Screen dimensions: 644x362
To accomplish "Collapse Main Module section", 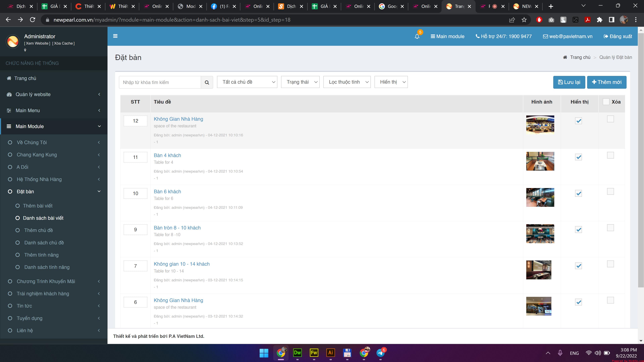I will (54, 126).
